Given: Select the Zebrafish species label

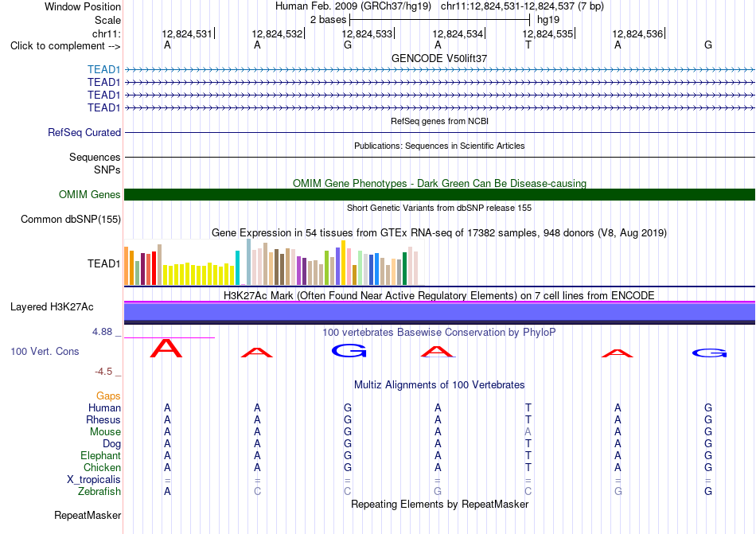Looking at the screenshot, I should pos(99,491).
